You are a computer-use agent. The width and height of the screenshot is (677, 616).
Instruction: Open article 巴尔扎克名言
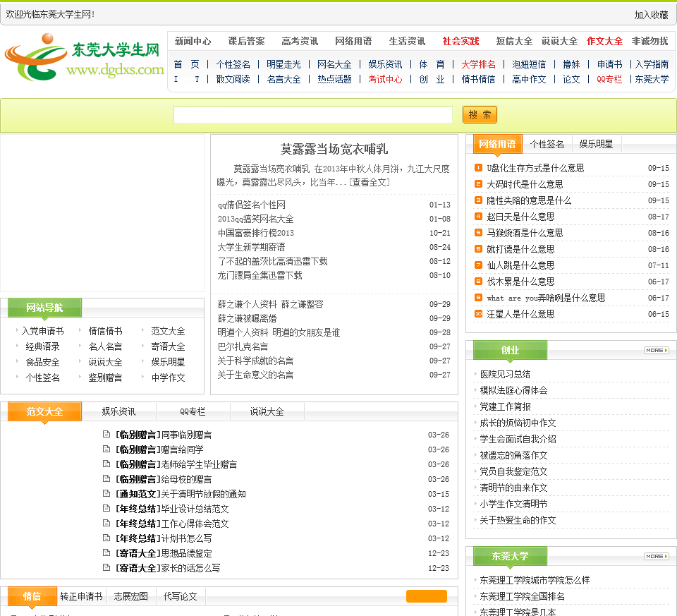point(243,347)
